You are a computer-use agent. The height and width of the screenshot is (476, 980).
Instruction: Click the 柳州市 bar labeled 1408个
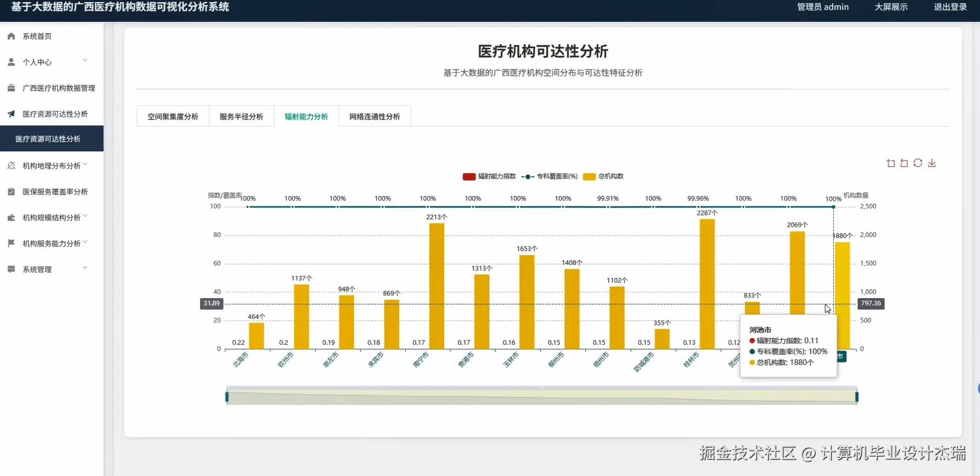point(572,308)
